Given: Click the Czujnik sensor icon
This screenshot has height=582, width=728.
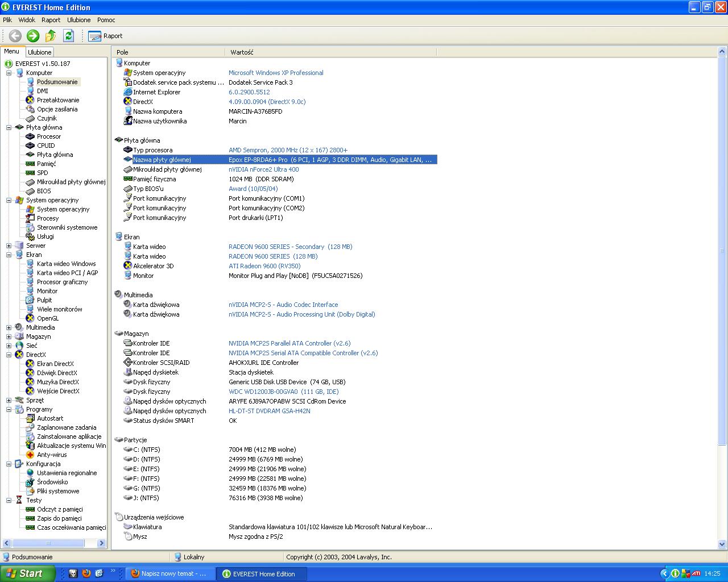Looking at the screenshot, I should tap(30, 118).
